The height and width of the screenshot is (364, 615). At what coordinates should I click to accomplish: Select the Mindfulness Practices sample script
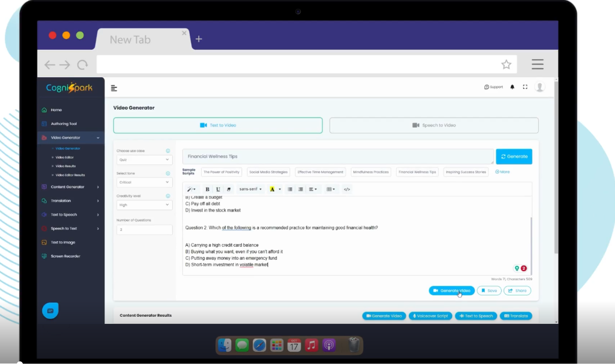371,172
